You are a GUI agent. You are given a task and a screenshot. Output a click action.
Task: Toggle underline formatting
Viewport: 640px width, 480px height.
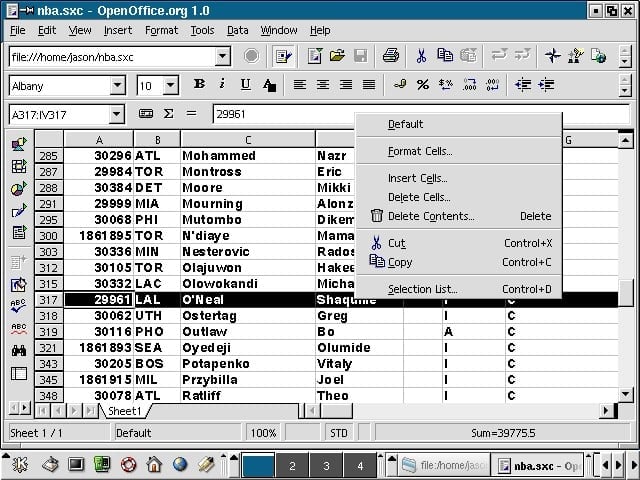[245, 84]
